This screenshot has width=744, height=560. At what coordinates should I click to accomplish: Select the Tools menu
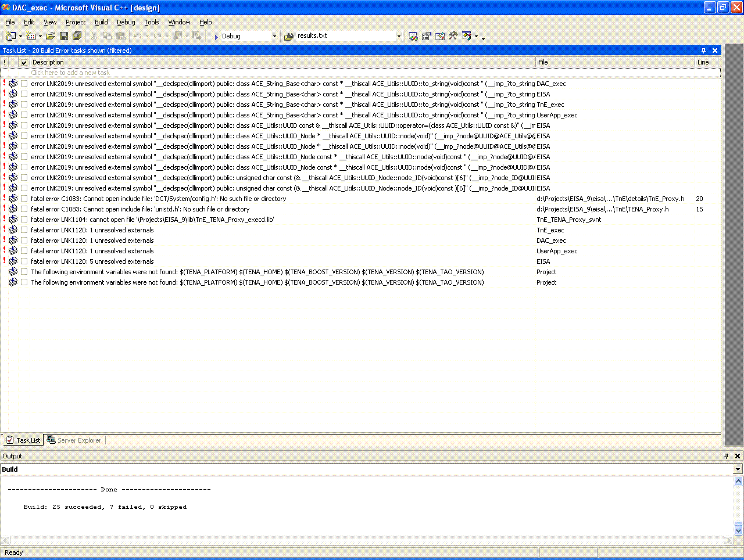[x=152, y=22]
